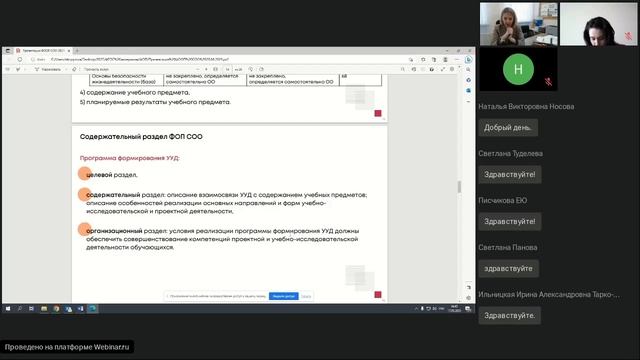Select the green H participant avatar

518,69
